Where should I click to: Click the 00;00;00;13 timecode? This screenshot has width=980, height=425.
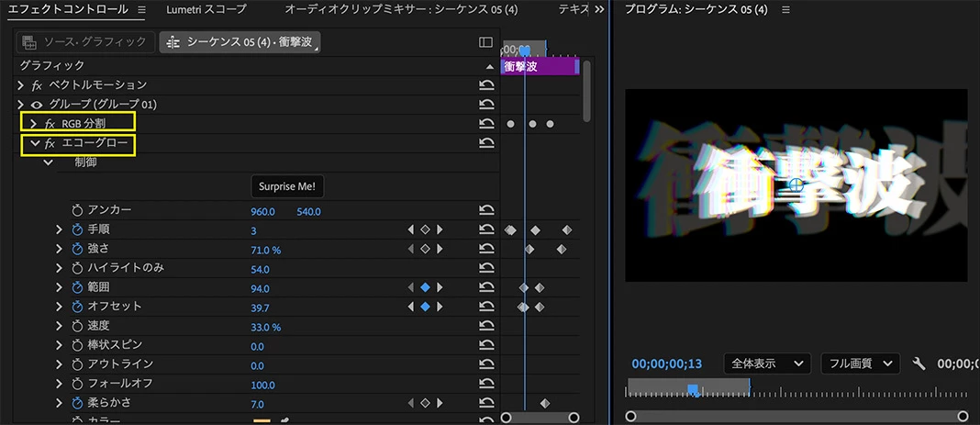click(x=667, y=363)
